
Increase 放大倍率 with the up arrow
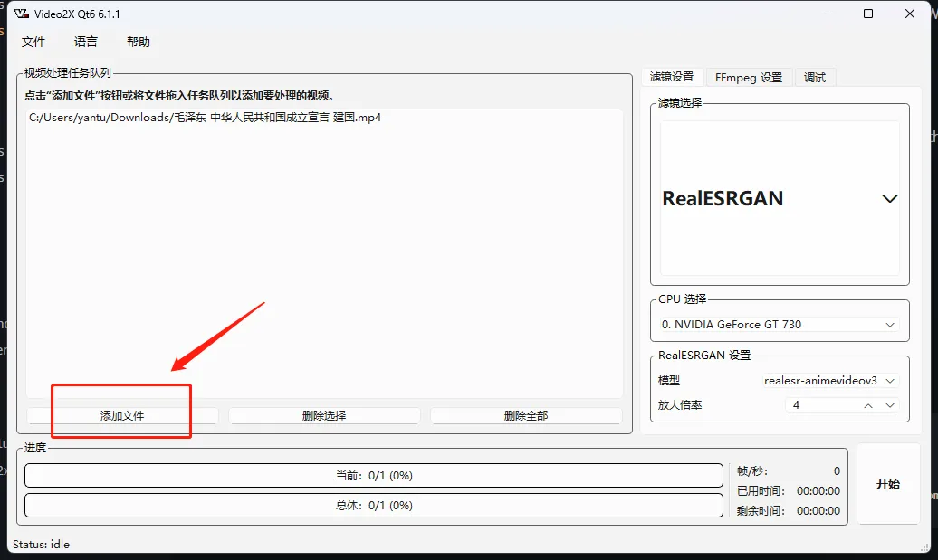point(868,405)
